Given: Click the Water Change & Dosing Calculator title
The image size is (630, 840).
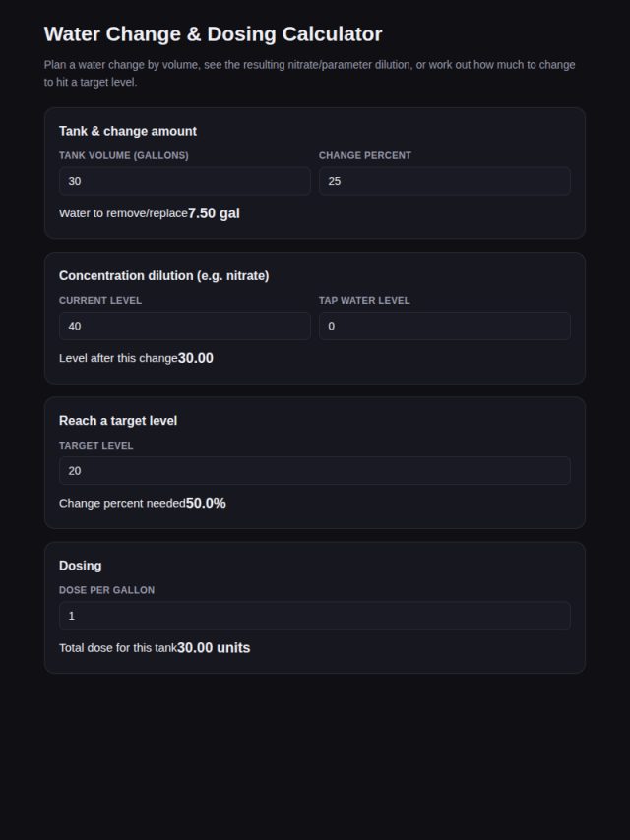Looking at the screenshot, I should (213, 33).
